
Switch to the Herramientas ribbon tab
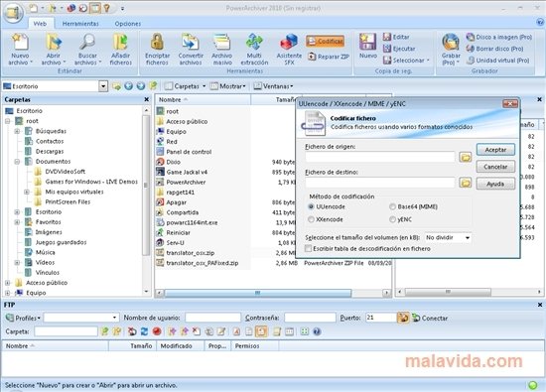[80, 24]
